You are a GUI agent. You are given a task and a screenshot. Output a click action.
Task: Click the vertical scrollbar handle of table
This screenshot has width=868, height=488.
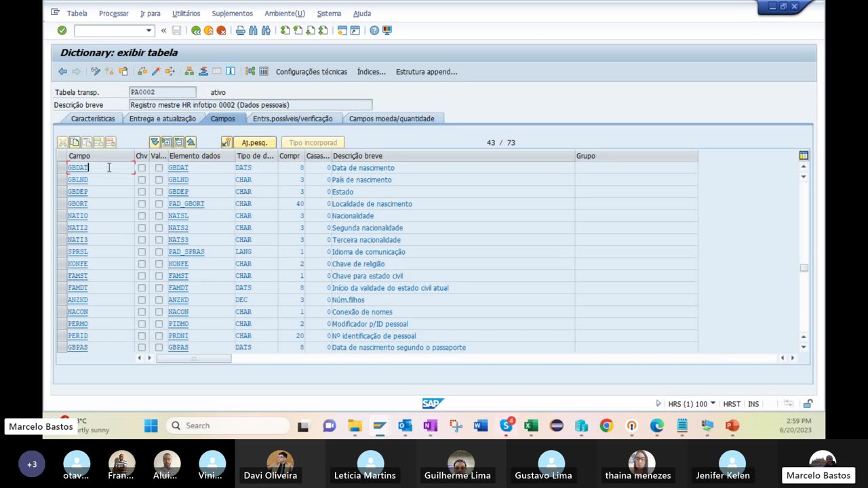(x=804, y=268)
